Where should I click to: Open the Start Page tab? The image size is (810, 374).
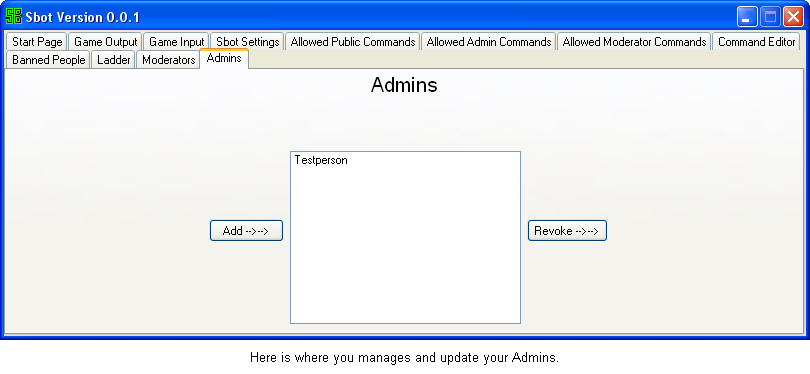click(37, 42)
